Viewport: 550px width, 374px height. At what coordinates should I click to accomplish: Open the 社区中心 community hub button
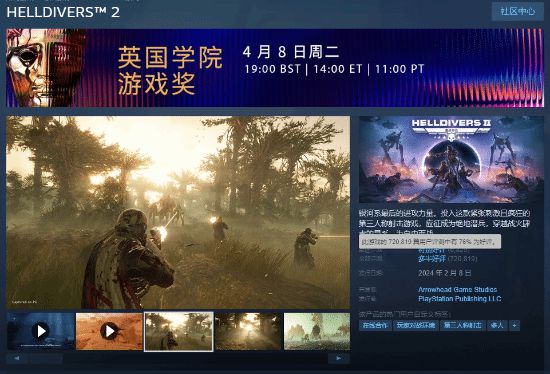tap(518, 12)
